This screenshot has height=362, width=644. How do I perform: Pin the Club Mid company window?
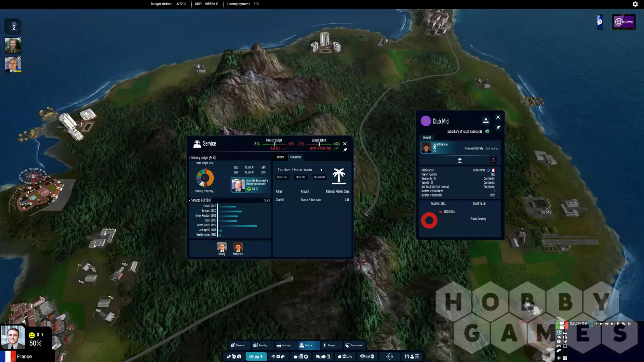(498, 127)
